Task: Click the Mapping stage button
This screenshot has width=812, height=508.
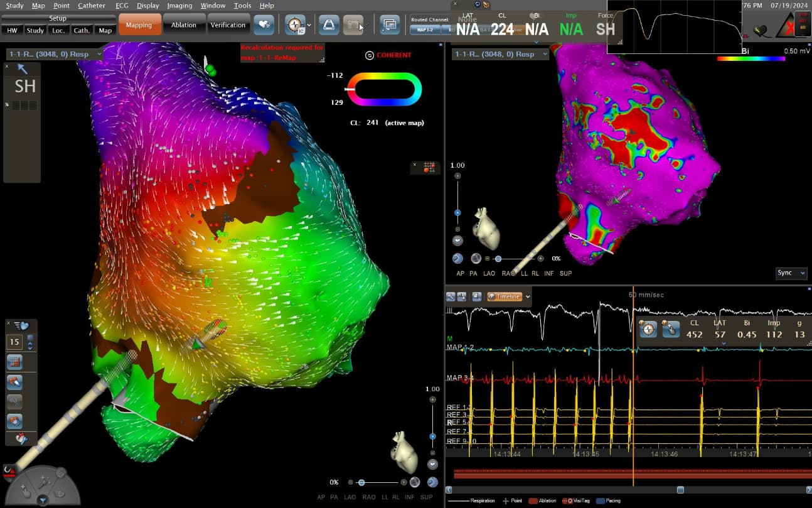Action: tap(139, 25)
